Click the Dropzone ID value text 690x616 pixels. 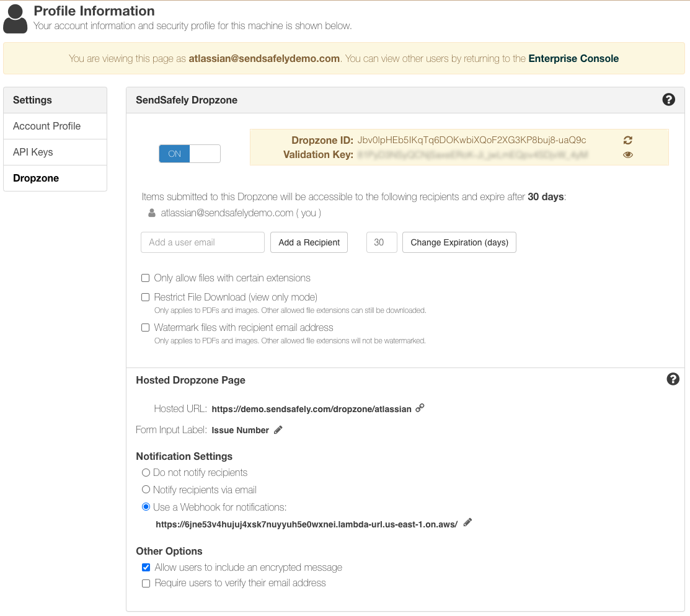(x=471, y=140)
